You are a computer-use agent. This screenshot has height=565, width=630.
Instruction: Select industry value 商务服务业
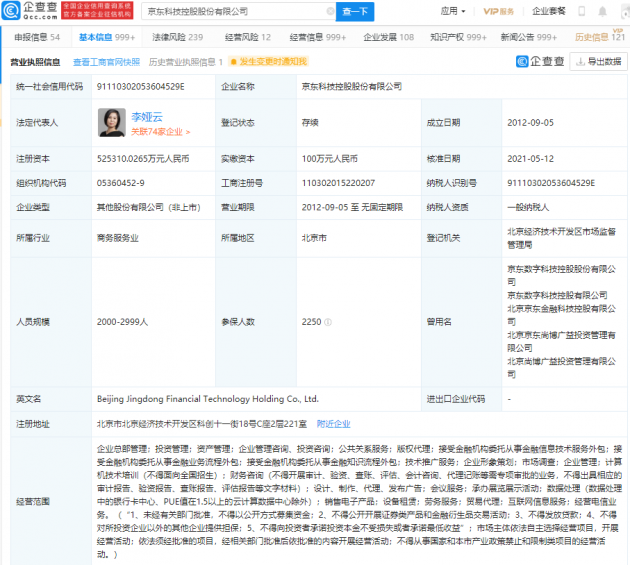(117, 238)
